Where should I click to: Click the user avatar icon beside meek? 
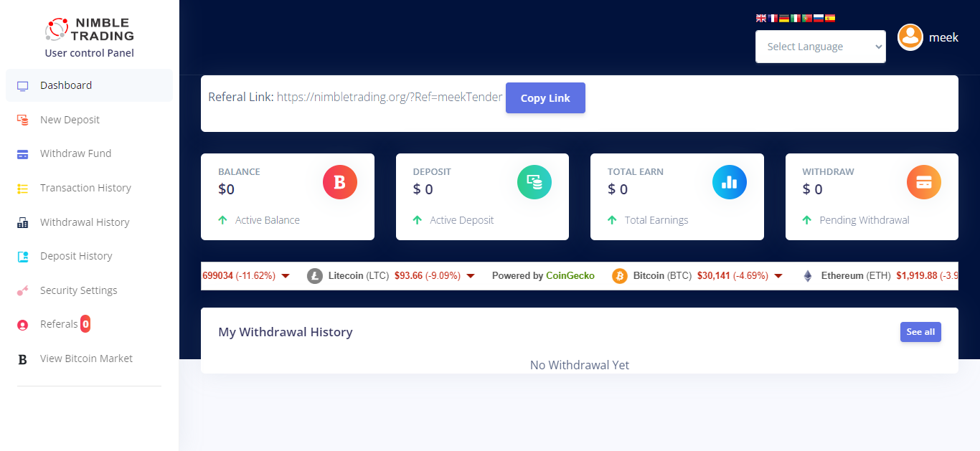910,37
